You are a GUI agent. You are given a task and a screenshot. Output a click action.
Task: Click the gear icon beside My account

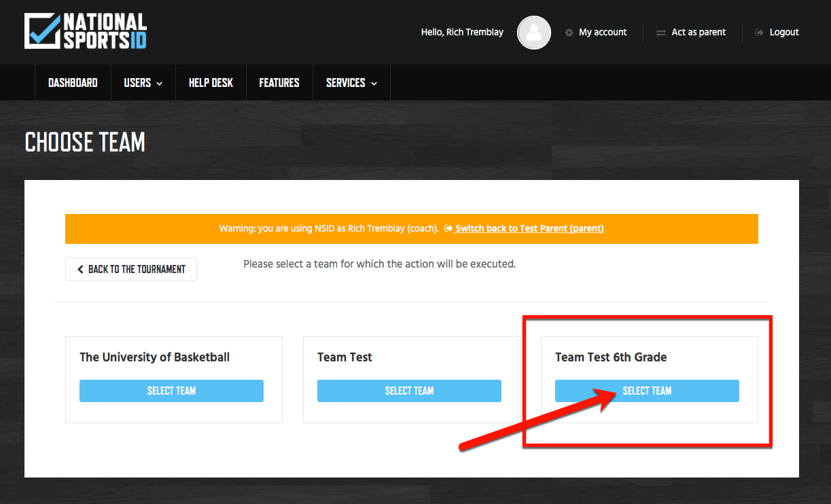tap(569, 33)
